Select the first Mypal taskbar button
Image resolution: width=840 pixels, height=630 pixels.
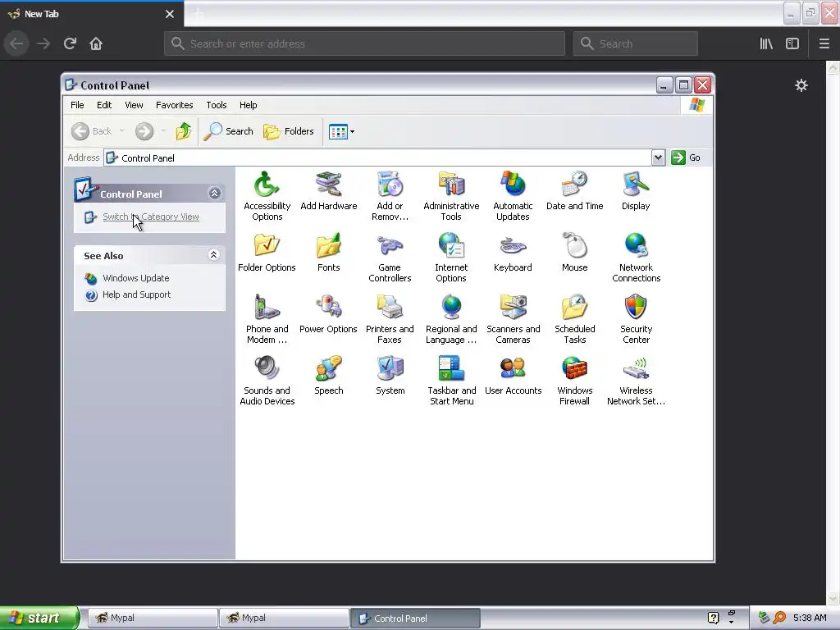pyautogui.click(x=152, y=618)
